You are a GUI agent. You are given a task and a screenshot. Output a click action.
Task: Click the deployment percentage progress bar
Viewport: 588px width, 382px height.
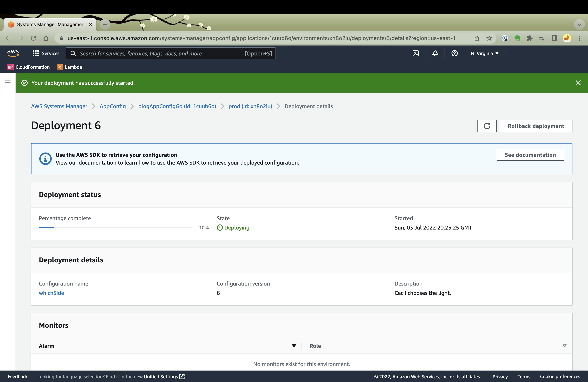click(x=115, y=228)
